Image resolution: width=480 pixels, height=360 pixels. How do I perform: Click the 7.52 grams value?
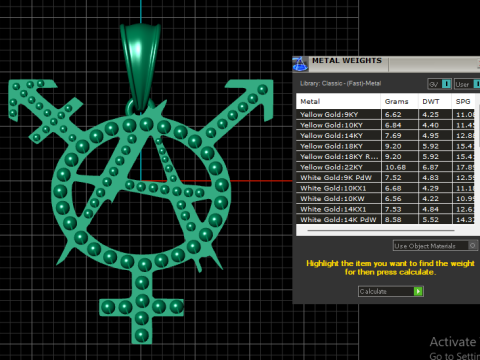click(393, 178)
